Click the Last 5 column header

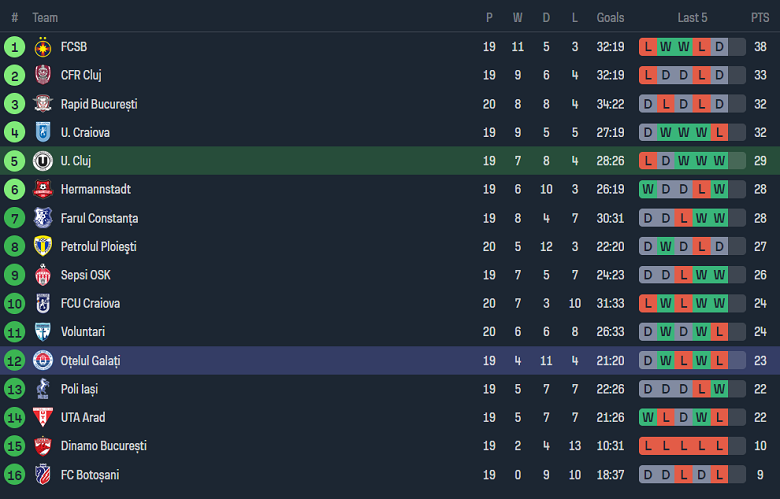tap(692, 18)
